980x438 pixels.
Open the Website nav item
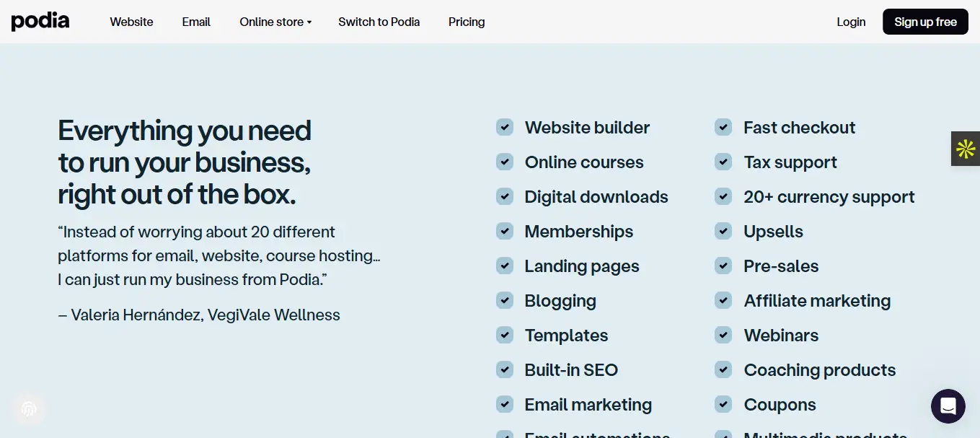tap(131, 22)
